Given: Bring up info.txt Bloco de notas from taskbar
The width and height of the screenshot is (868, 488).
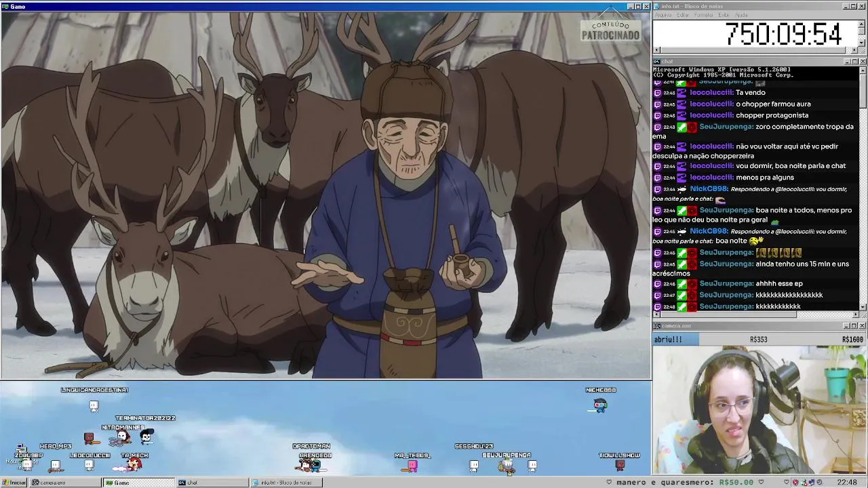Looking at the screenshot, I should click(x=286, y=483).
